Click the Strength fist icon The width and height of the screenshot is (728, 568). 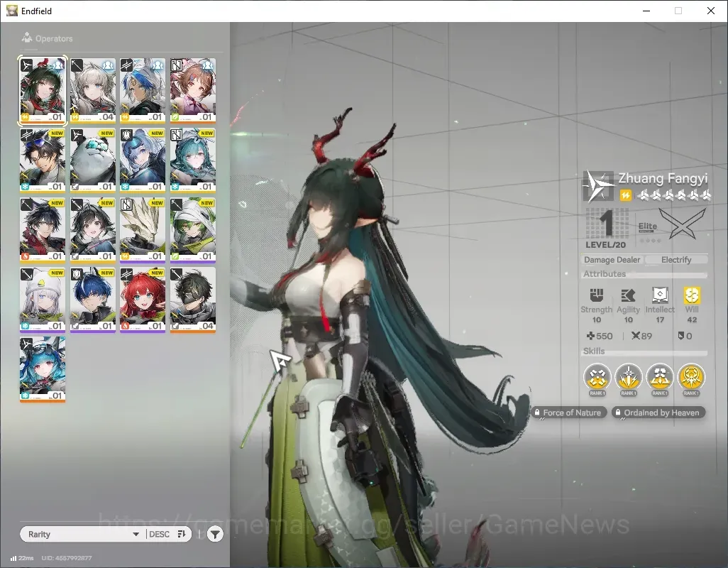(x=597, y=295)
